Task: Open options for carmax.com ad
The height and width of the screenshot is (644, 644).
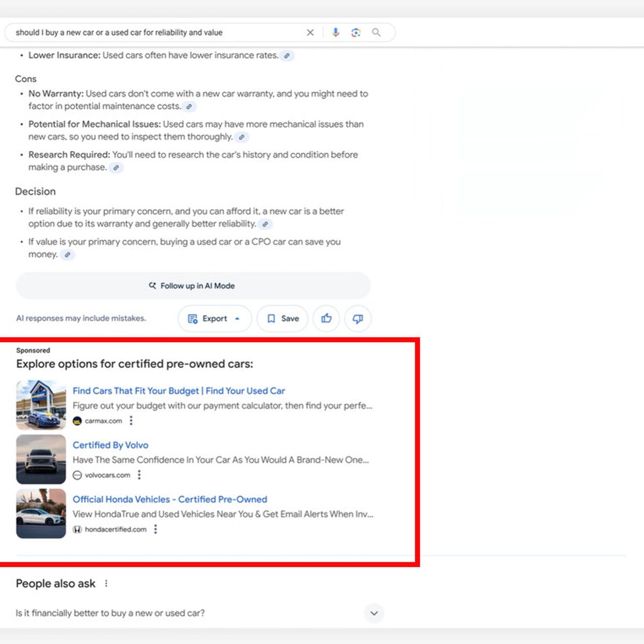Action: click(x=131, y=421)
